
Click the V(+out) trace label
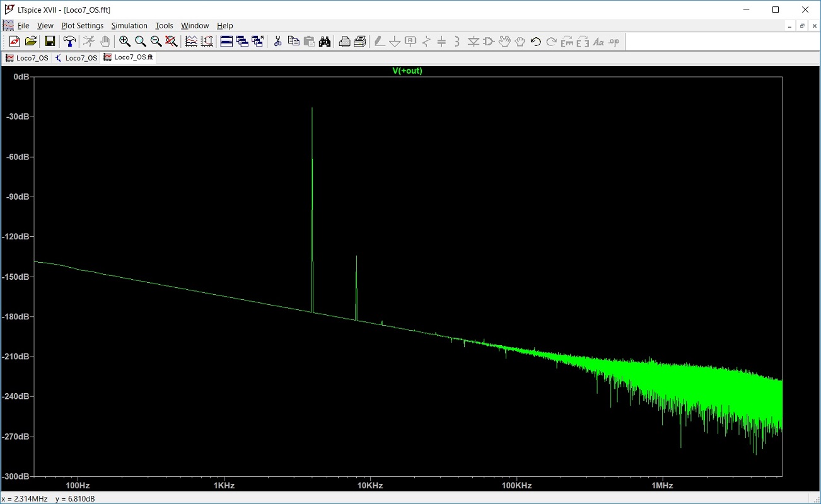tap(407, 71)
